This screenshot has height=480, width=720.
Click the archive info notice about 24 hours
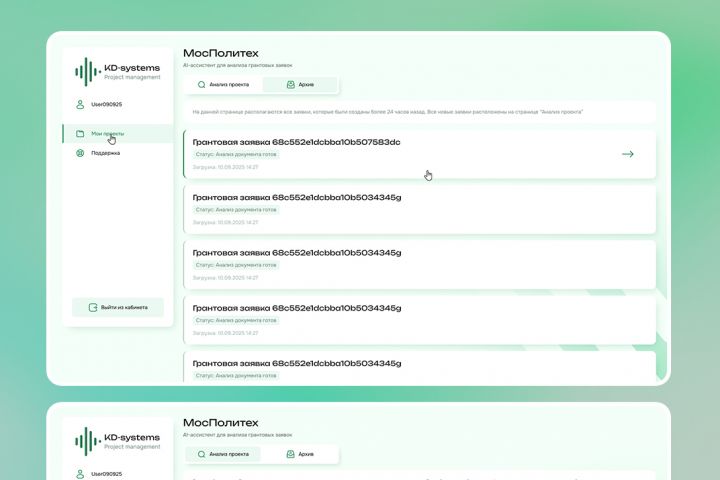[x=419, y=112]
